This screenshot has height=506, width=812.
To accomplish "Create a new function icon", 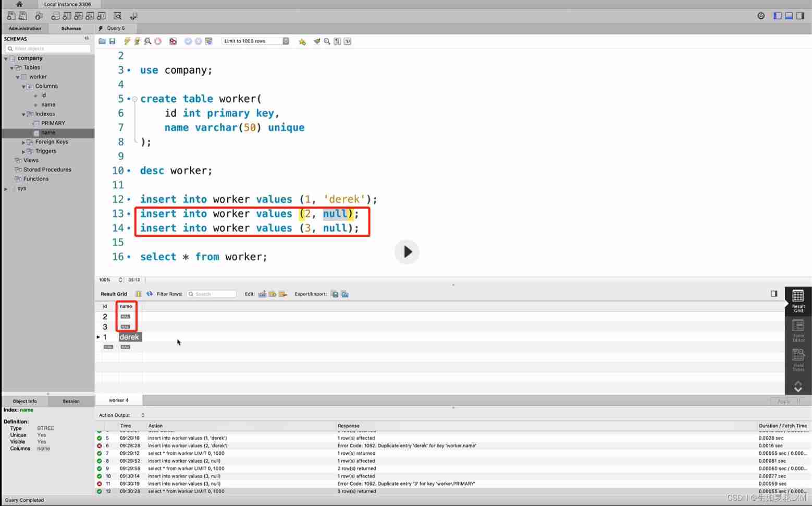I will click(x=101, y=16).
